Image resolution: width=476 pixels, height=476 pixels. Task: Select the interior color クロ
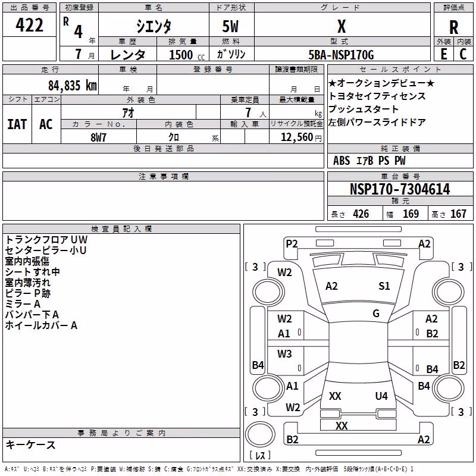pyautogui.click(x=174, y=137)
